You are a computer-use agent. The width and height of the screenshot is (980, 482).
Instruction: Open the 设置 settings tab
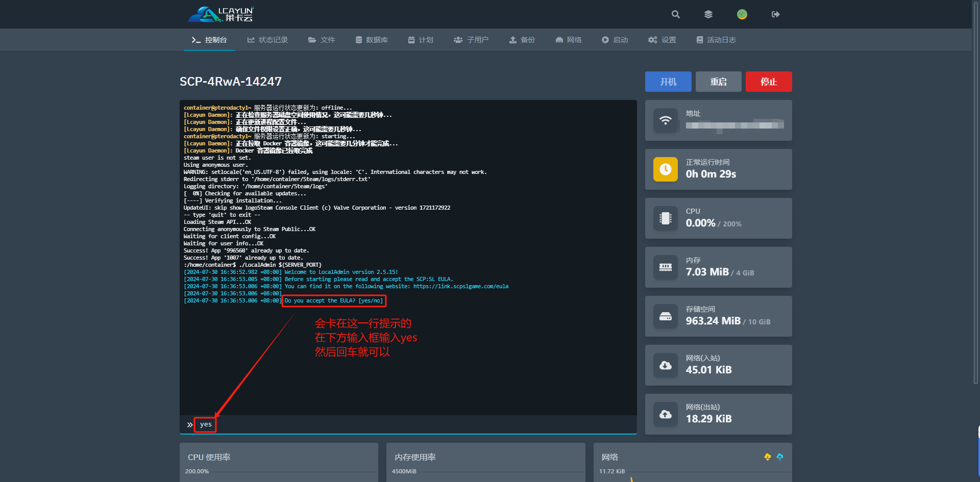(662, 40)
